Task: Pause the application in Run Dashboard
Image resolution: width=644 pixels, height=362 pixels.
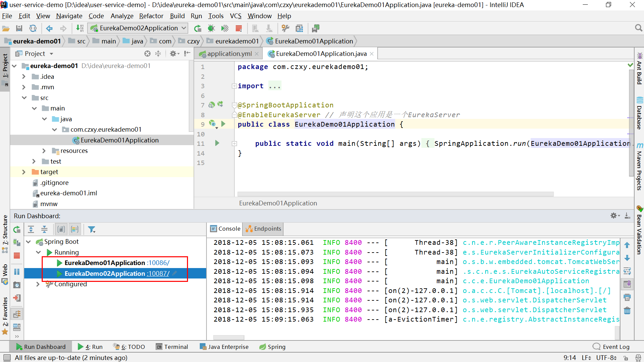Action: [17, 271]
